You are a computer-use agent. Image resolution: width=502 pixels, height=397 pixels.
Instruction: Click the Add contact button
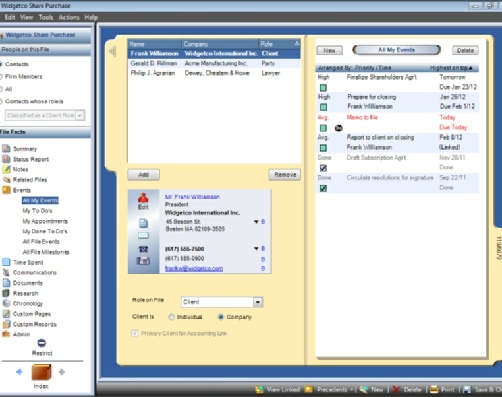(x=143, y=175)
